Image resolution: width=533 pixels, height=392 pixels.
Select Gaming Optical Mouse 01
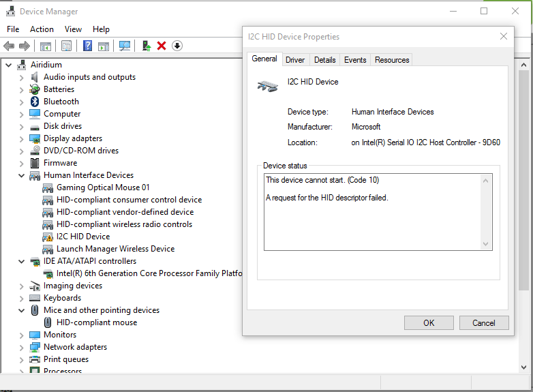pos(103,187)
